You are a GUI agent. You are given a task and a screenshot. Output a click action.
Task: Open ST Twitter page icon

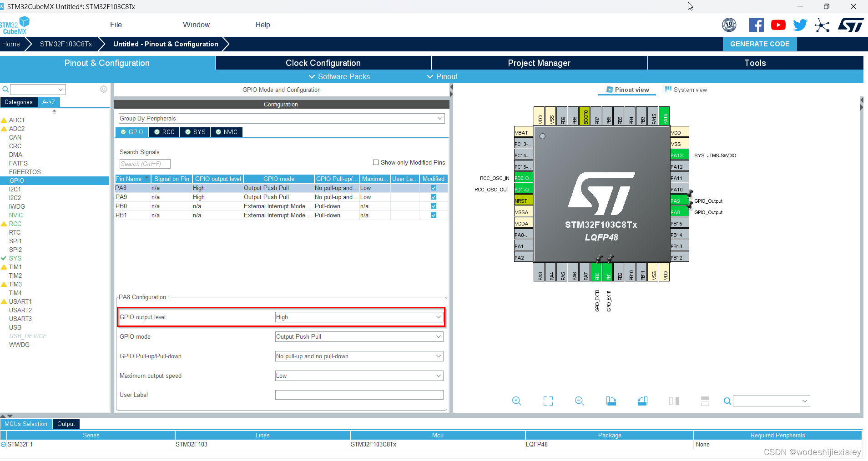pos(800,25)
